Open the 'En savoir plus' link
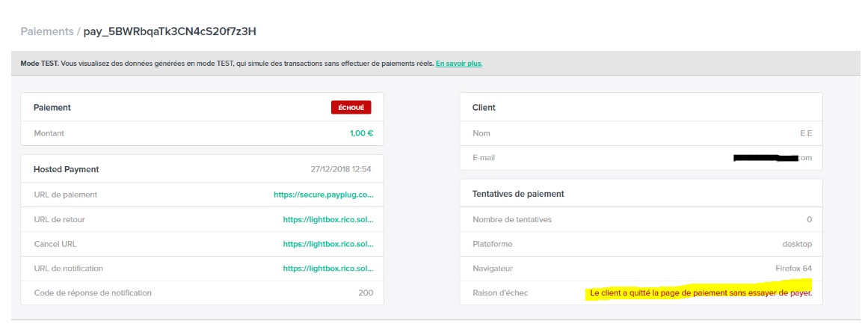The width and height of the screenshot is (868, 324). [458, 64]
